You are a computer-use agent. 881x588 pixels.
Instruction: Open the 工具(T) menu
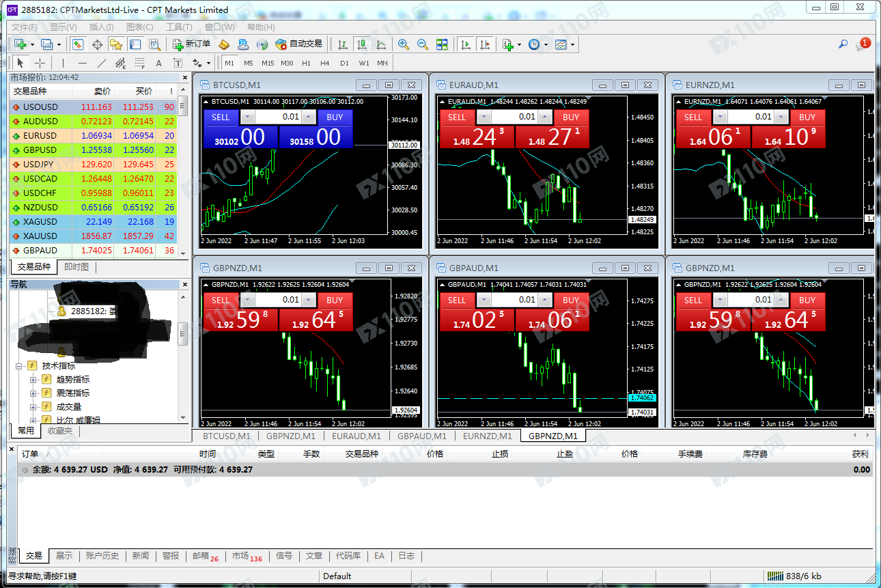click(x=179, y=27)
